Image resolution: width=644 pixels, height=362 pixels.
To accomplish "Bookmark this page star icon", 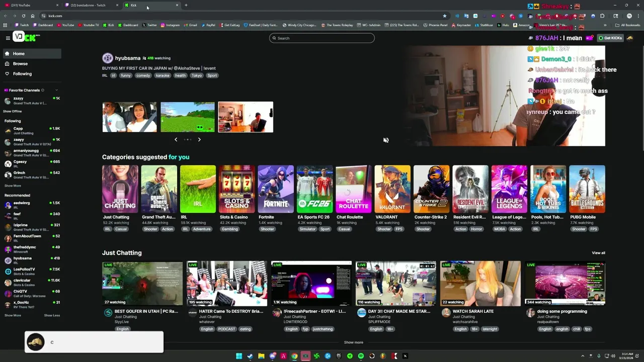I will point(444,16).
